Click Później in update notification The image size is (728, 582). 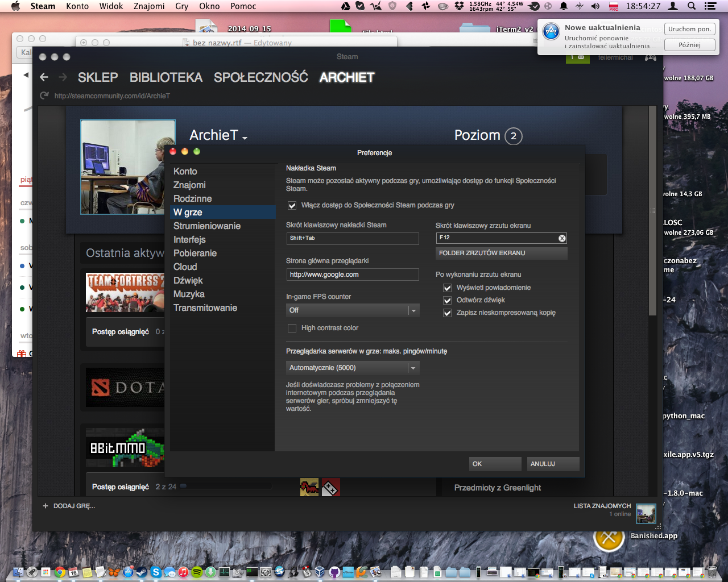point(689,45)
